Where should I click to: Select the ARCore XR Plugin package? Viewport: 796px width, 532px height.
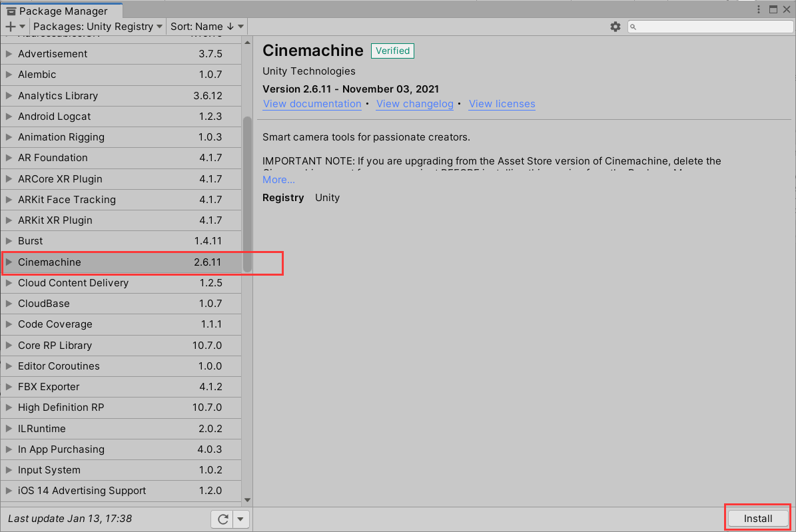pyautogui.click(x=121, y=178)
